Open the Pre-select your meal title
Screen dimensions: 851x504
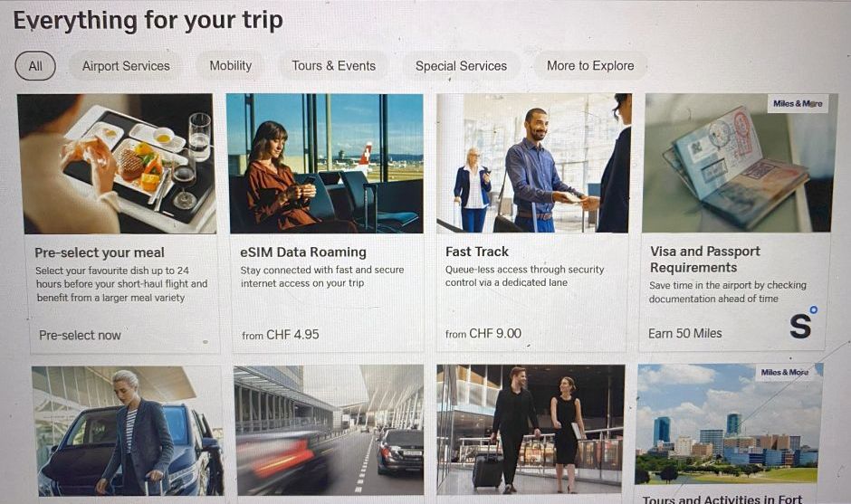[100, 252]
